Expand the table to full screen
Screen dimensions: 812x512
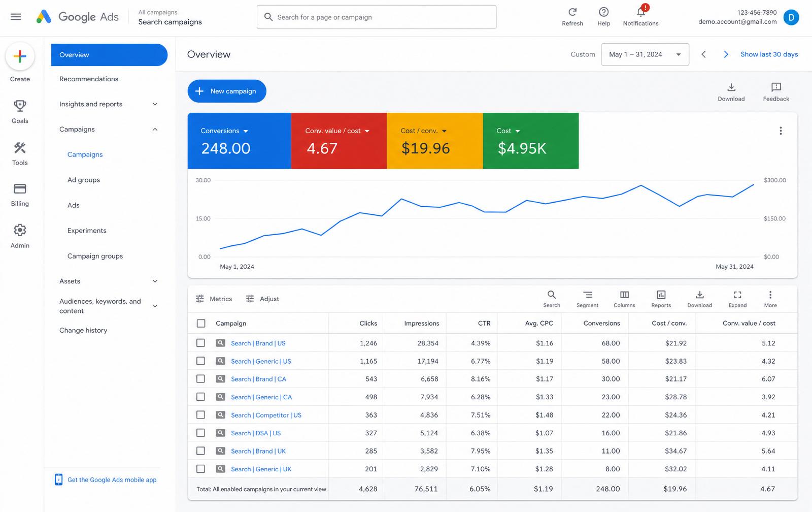[x=737, y=299]
